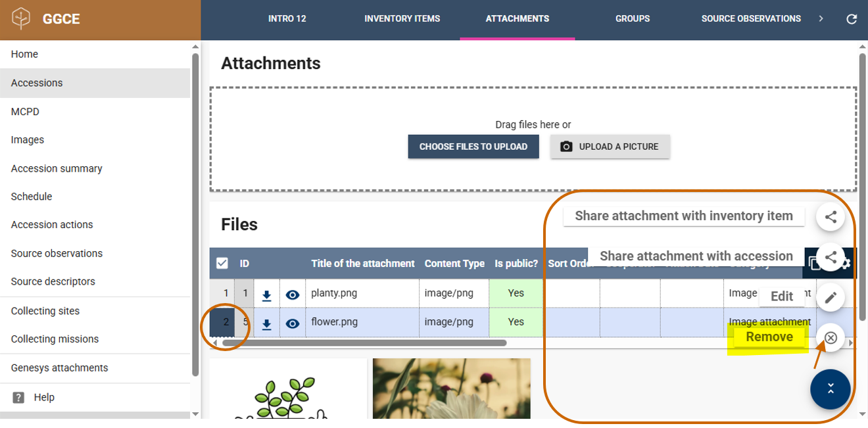
Task: Toggle the select-all checkbox in Files header
Action: tap(222, 264)
